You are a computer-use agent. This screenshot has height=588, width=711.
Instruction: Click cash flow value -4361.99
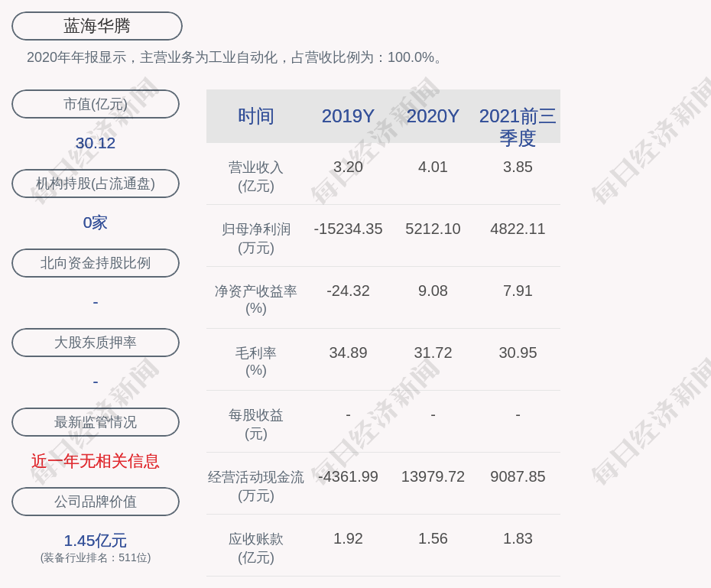pos(349,477)
